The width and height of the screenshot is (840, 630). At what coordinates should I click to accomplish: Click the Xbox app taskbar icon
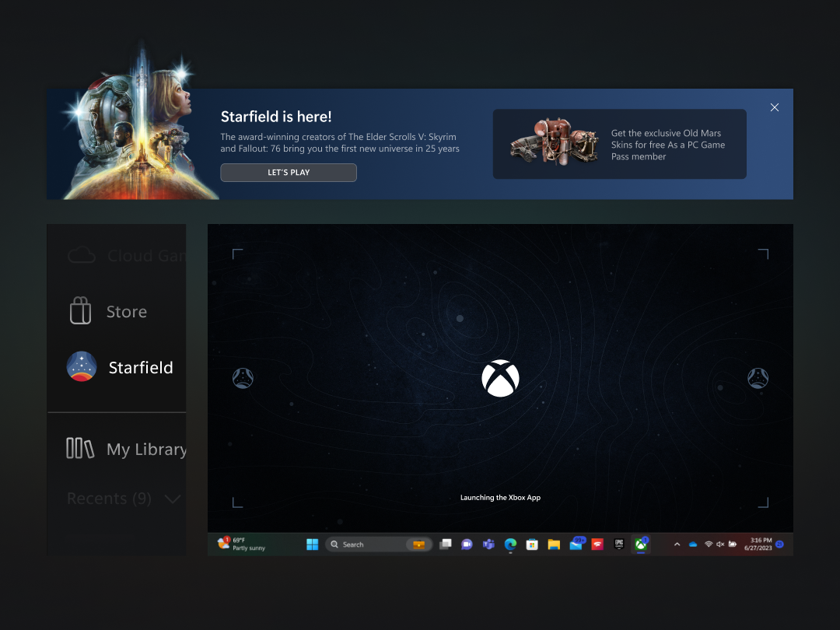[641, 544]
